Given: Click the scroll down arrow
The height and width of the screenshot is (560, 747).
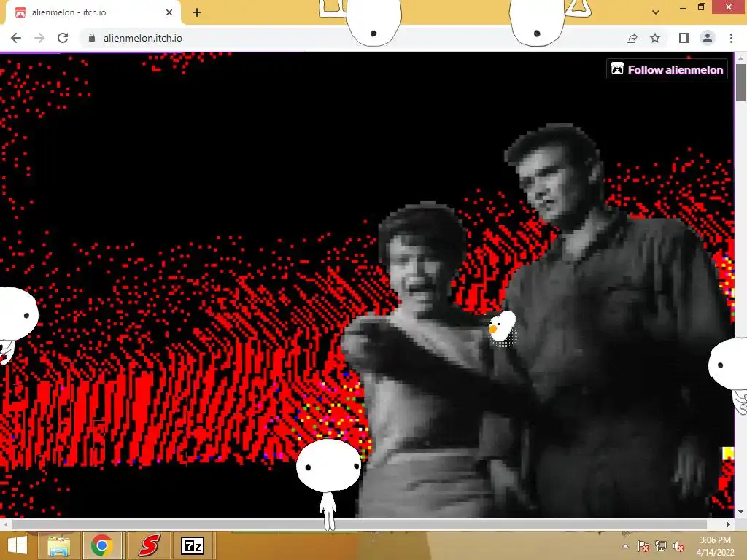Looking at the screenshot, I should click(740, 513).
